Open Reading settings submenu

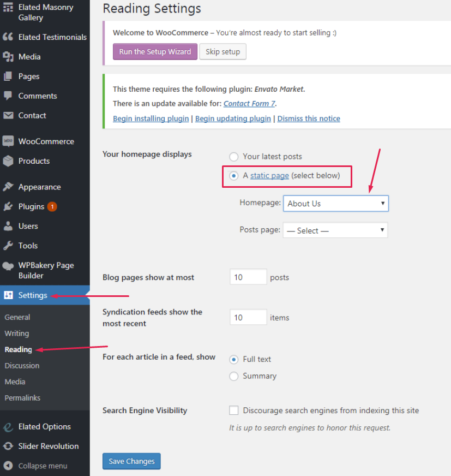pos(18,349)
